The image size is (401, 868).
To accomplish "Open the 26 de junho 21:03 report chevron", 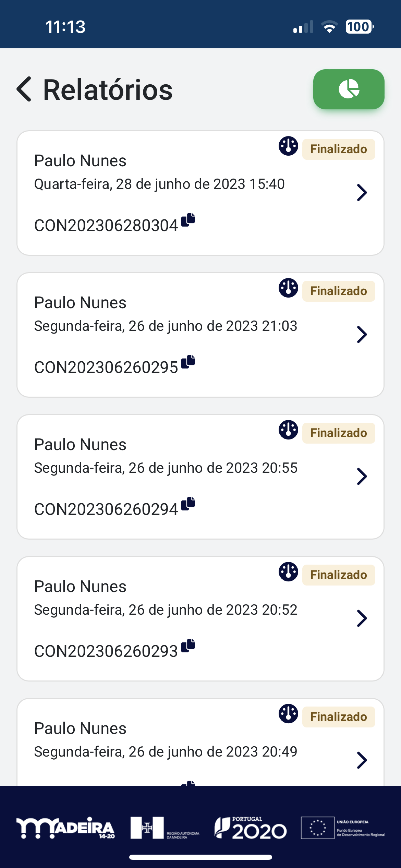I will click(362, 335).
